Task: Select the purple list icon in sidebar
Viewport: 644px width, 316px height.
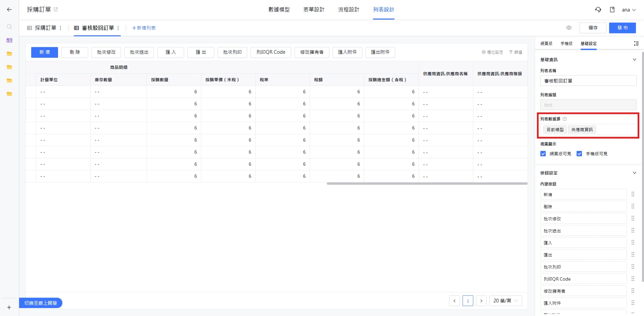Action: point(9,40)
